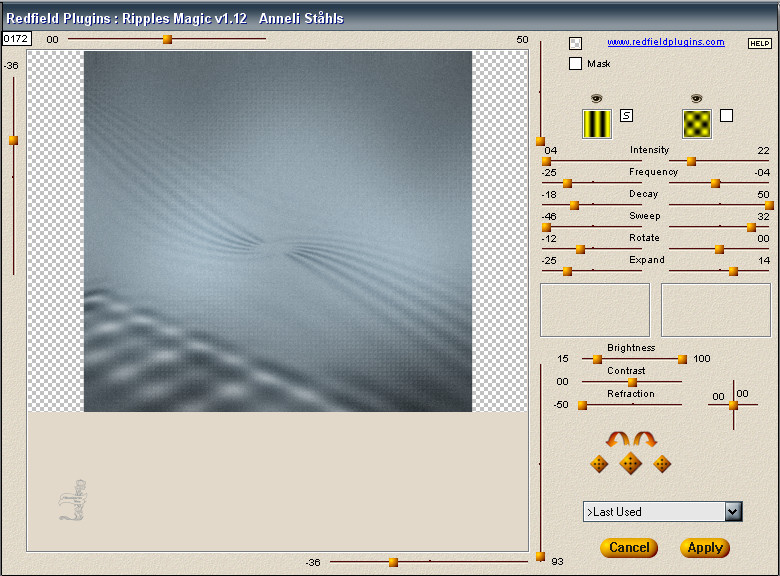Click the crosshair offset control handle

(x=733, y=405)
